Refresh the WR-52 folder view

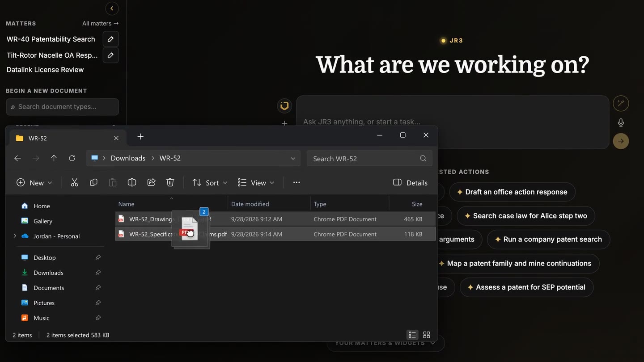pos(72,158)
